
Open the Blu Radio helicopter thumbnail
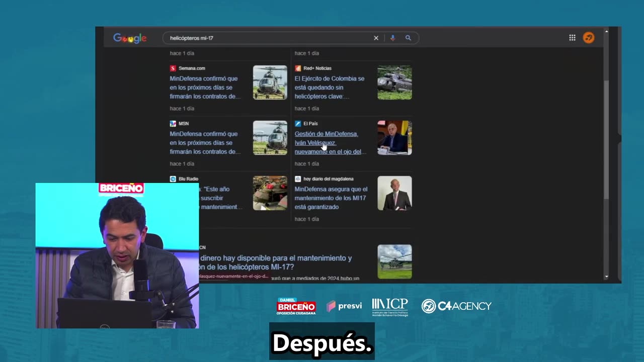pos(270,193)
